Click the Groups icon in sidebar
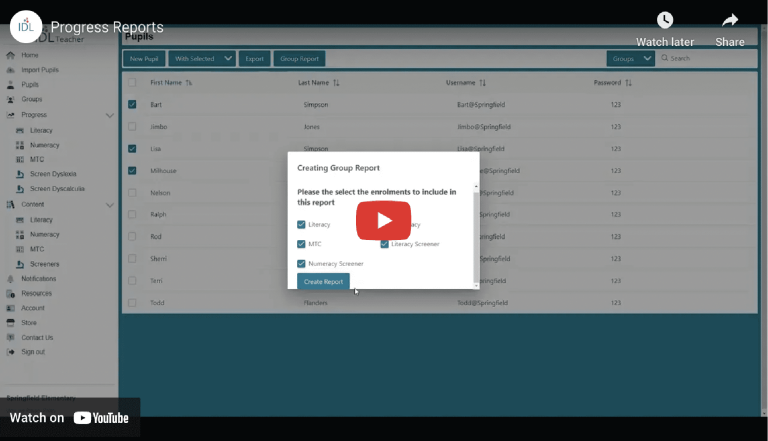The image size is (768, 441). (10, 99)
